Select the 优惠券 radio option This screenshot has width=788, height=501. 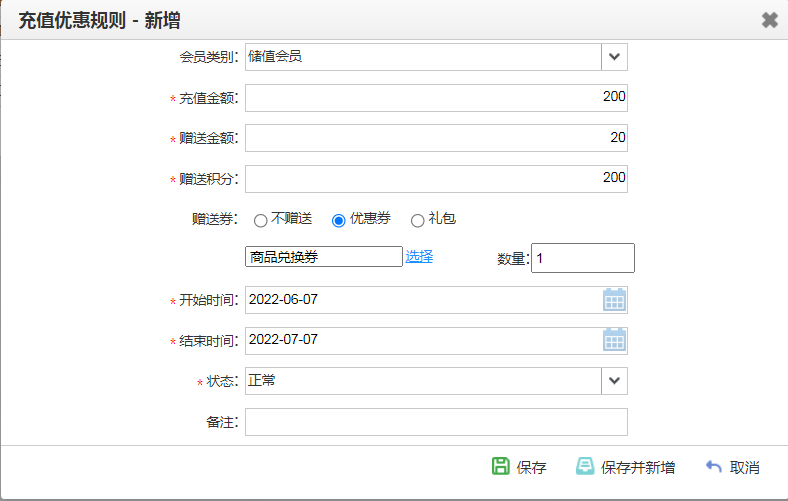(339, 221)
